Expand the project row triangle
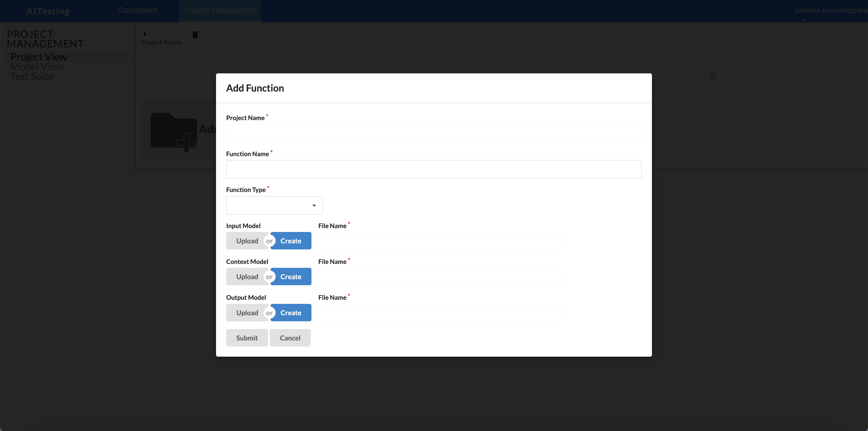Screen dimensions: 868x431 (145, 34)
